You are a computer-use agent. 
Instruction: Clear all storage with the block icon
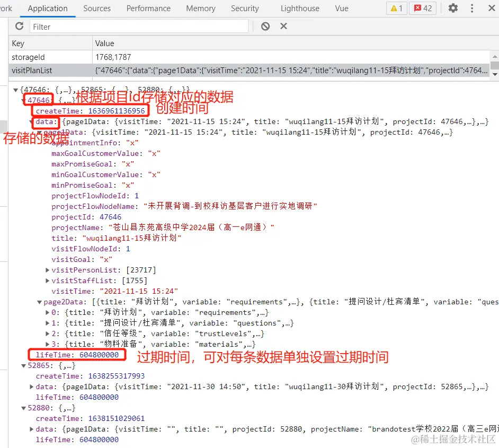265,27
